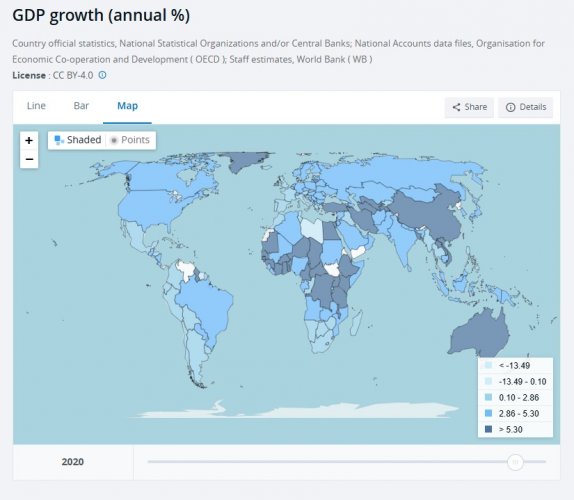The width and height of the screenshot is (574, 500).
Task: Click the license info icon next to CC BY-4.0
Action: pos(102,75)
